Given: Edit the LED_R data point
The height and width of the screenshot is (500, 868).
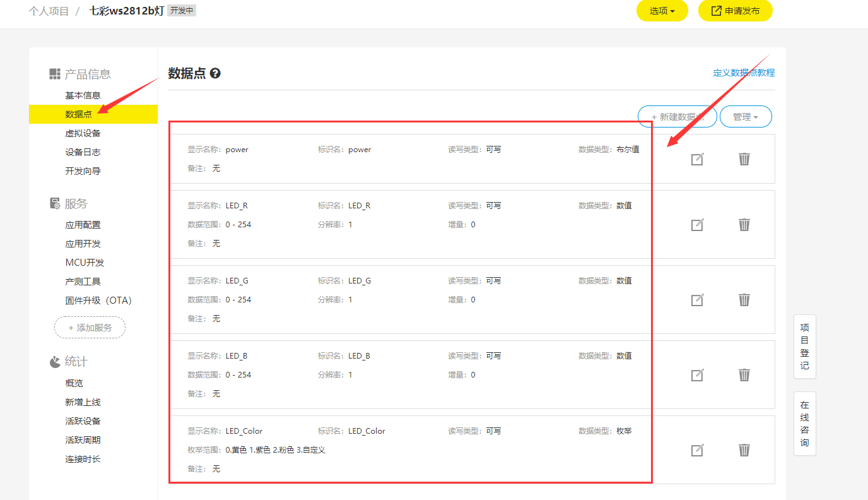Looking at the screenshot, I should [697, 225].
